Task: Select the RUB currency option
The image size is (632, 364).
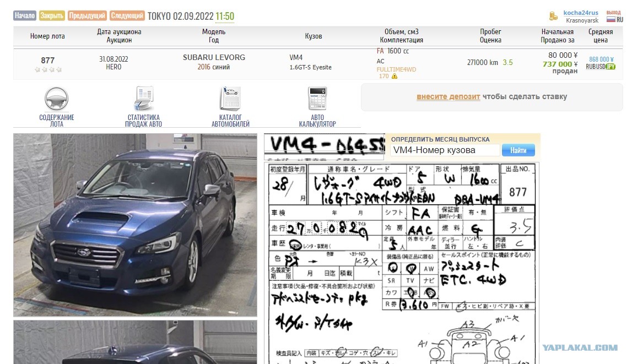Action: tap(591, 67)
